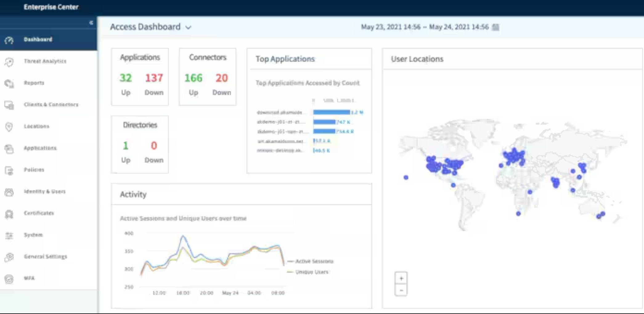Collapse the sidebar using the chevron
This screenshot has width=644, height=314.
(x=91, y=22)
